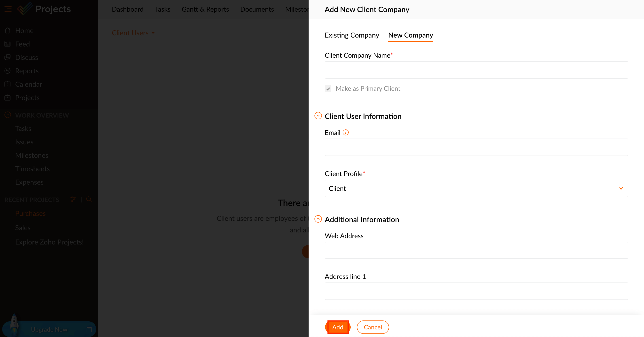Click the hamburger menu icon
The height and width of the screenshot is (337, 644).
click(x=8, y=9)
